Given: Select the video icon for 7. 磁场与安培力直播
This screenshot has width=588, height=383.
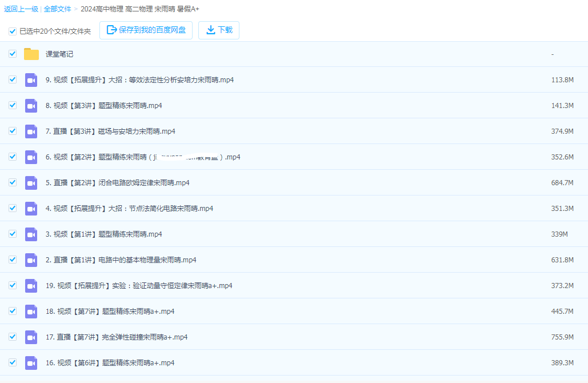Looking at the screenshot, I should pyautogui.click(x=31, y=131).
